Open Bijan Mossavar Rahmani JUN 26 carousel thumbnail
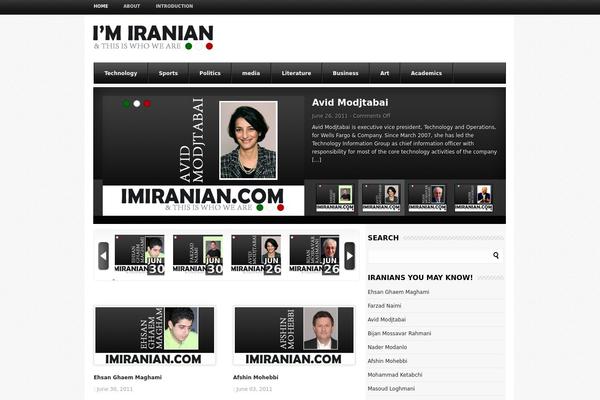 (x=314, y=255)
